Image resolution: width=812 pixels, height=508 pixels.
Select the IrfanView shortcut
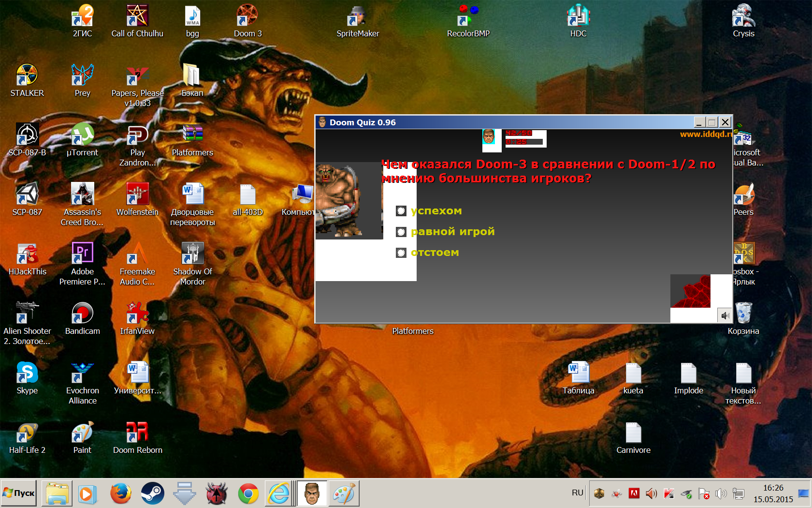[137, 319]
